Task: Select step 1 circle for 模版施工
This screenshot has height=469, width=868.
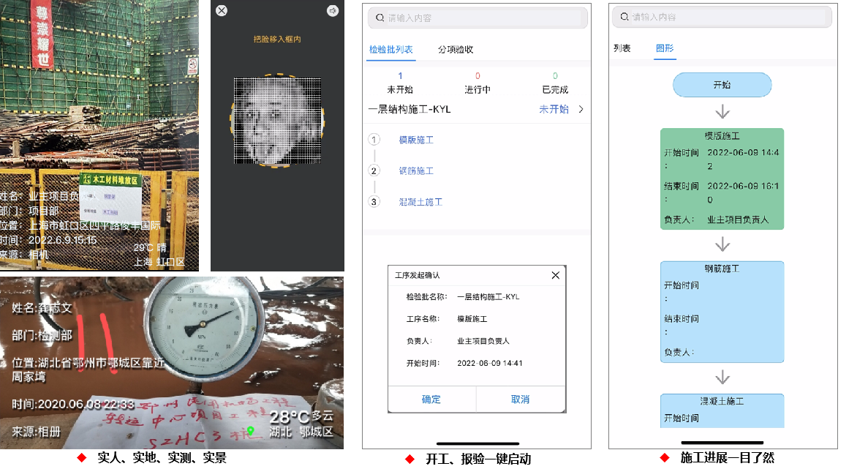Action: pyautogui.click(x=374, y=140)
